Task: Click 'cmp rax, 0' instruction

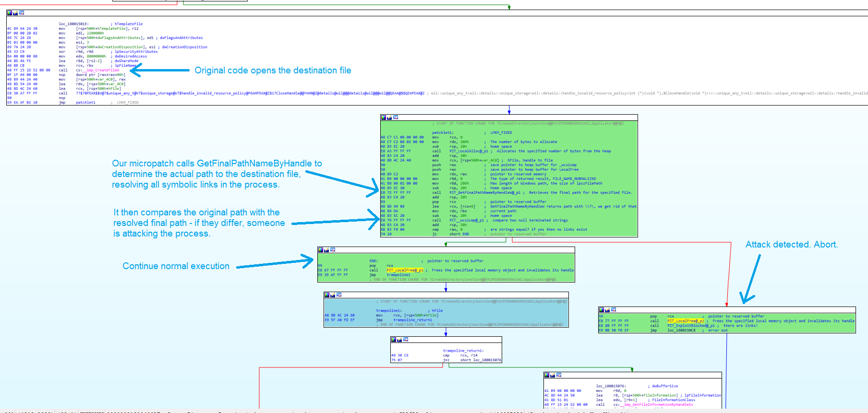Action: click(x=447, y=230)
